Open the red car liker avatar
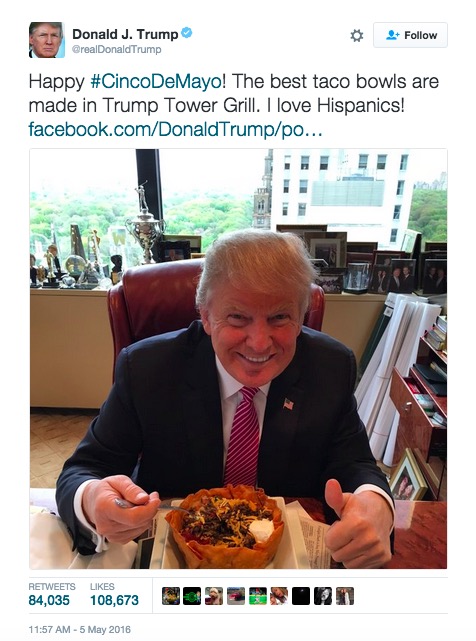 click(236, 596)
